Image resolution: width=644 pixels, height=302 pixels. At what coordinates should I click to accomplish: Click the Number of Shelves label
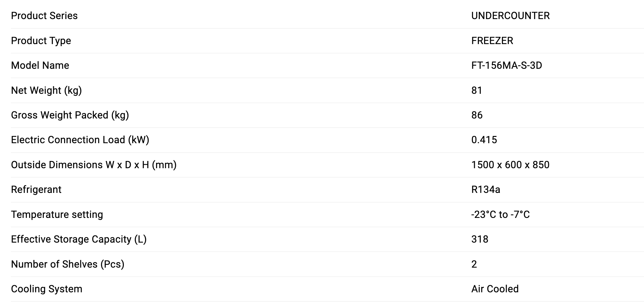(x=68, y=264)
